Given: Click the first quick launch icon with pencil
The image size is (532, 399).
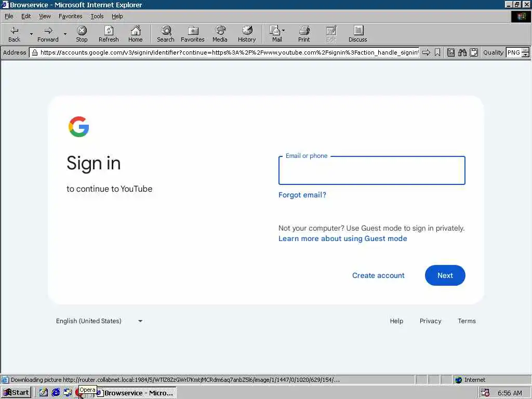Looking at the screenshot, I should [44, 393].
